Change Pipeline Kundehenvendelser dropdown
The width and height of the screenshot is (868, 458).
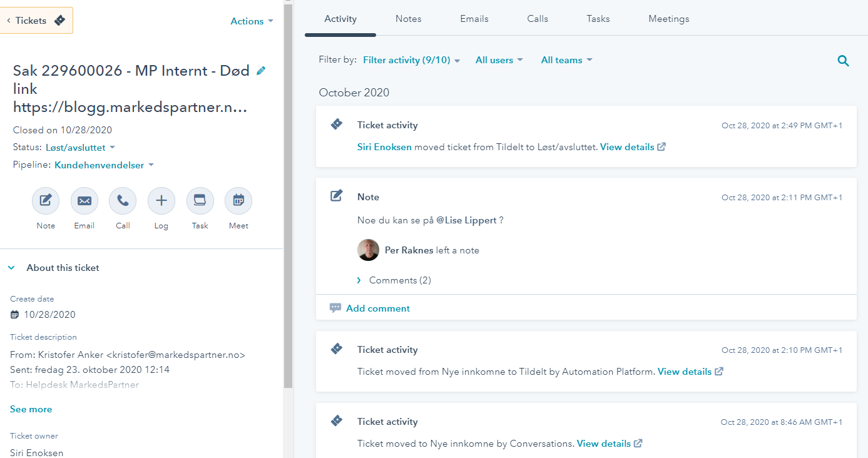pos(104,165)
